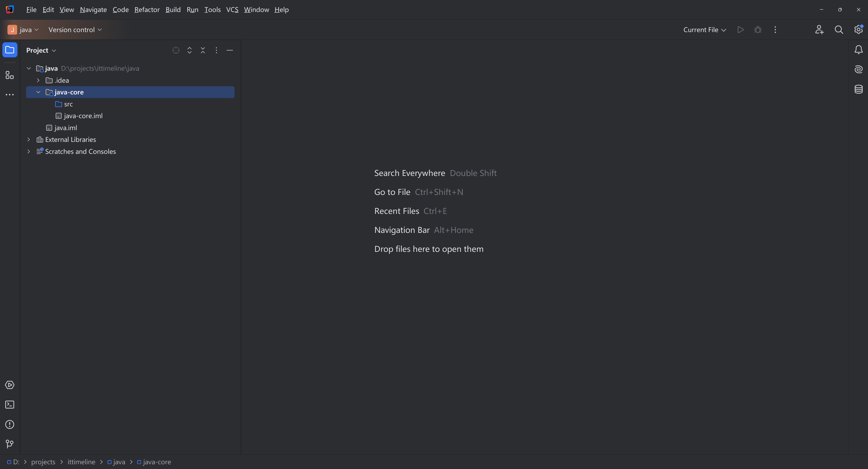
Task: Open the Services tool window
Action: pos(10,385)
